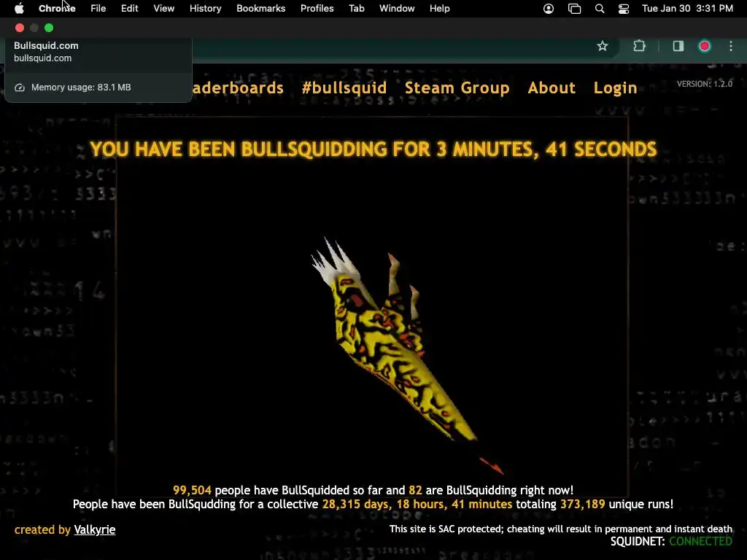Click the date and time in menu bar
This screenshot has height=560, width=747.
click(x=687, y=9)
